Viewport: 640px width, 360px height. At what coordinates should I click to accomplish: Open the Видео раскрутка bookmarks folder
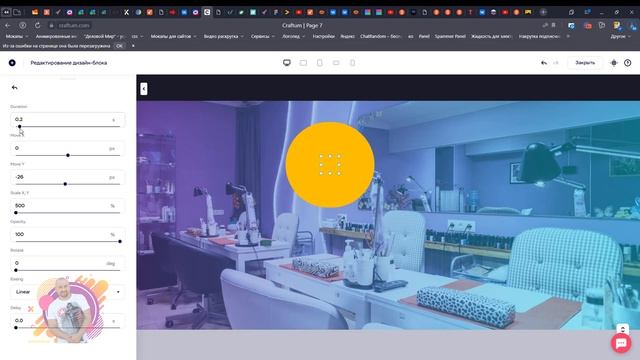pos(224,36)
